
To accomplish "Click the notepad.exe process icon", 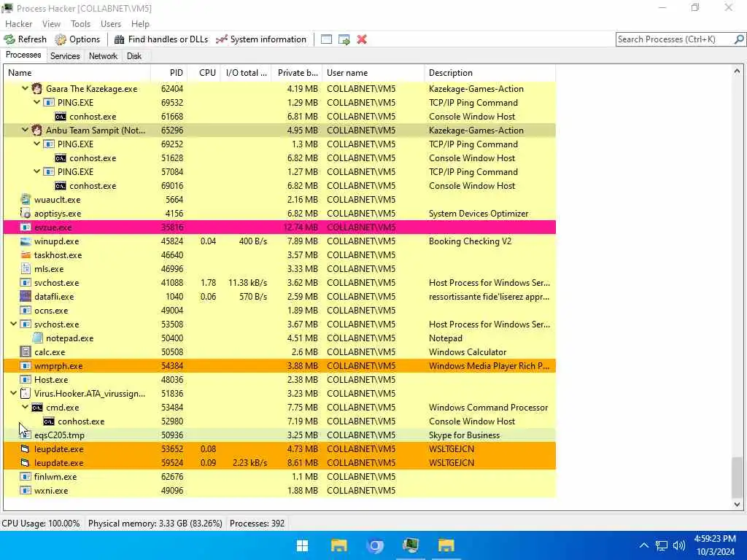I will (x=38, y=338).
